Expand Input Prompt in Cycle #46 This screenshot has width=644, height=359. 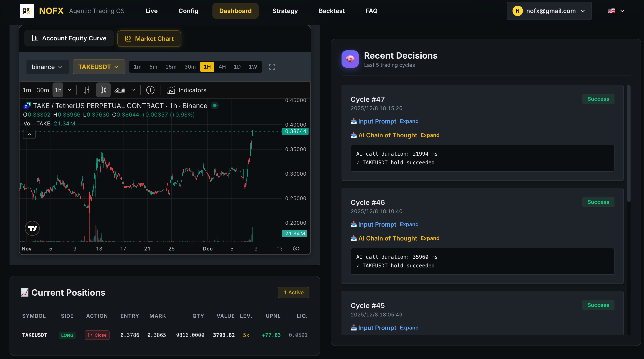[x=409, y=224]
